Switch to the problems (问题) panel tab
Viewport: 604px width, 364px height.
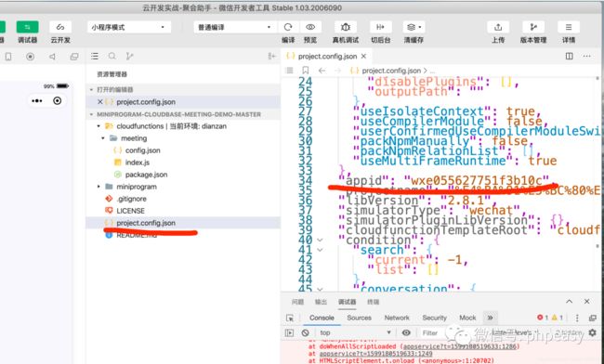(x=297, y=302)
